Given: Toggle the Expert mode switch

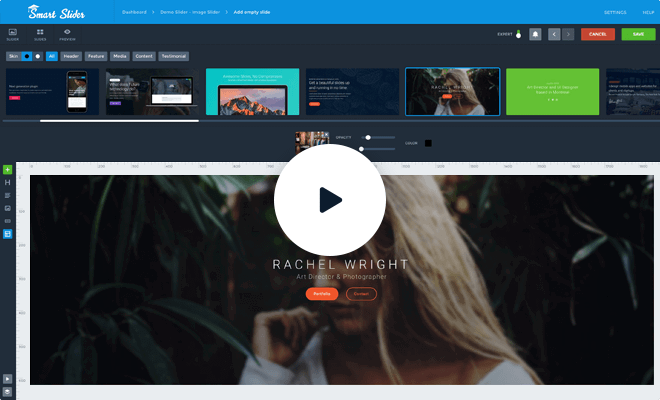Looking at the screenshot, I should 518,34.
